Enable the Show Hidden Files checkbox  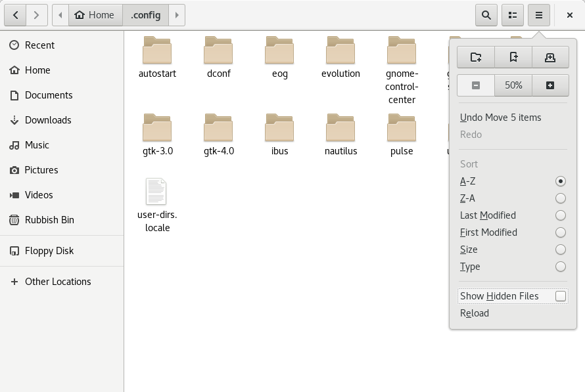[x=560, y=296]
